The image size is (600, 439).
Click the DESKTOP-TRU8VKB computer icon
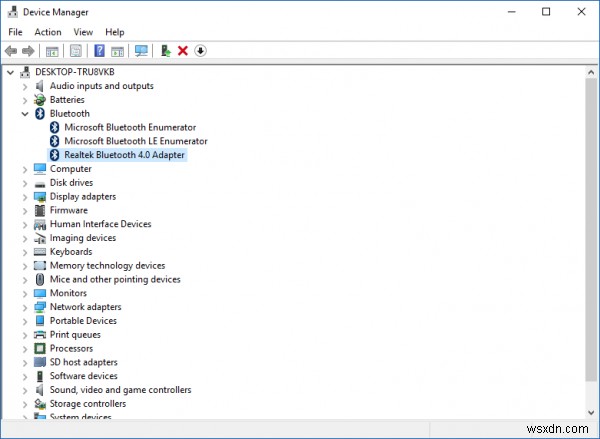click(x=25, y=72)
